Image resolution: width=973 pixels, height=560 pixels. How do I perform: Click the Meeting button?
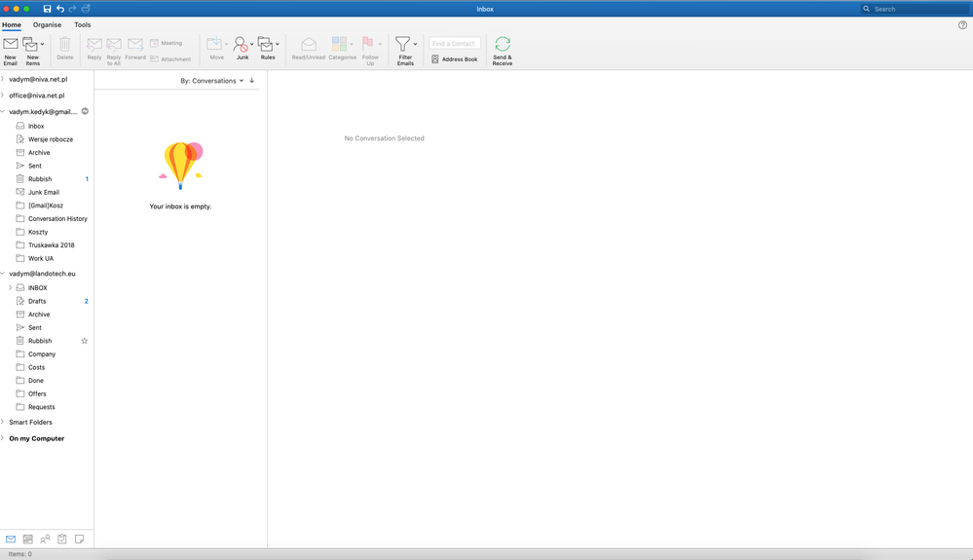[x=166, y=43]
